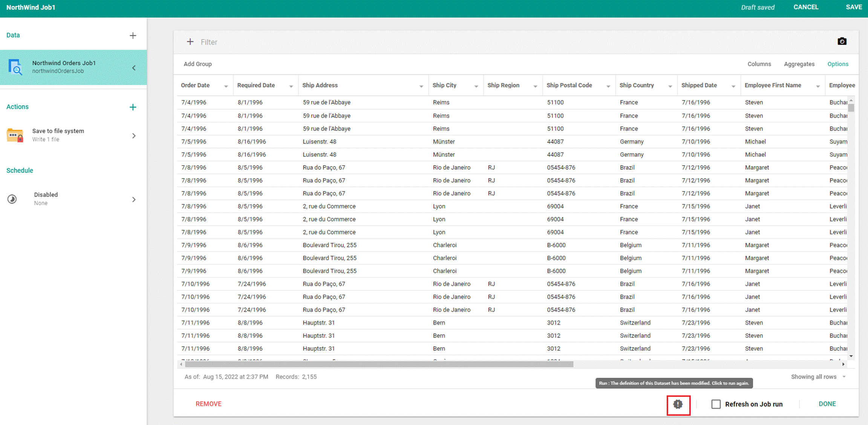This screenshot has width=868, height=425.
Task: Click the vertical scrollbar thumb of the table
Action: tap(851, 108)
